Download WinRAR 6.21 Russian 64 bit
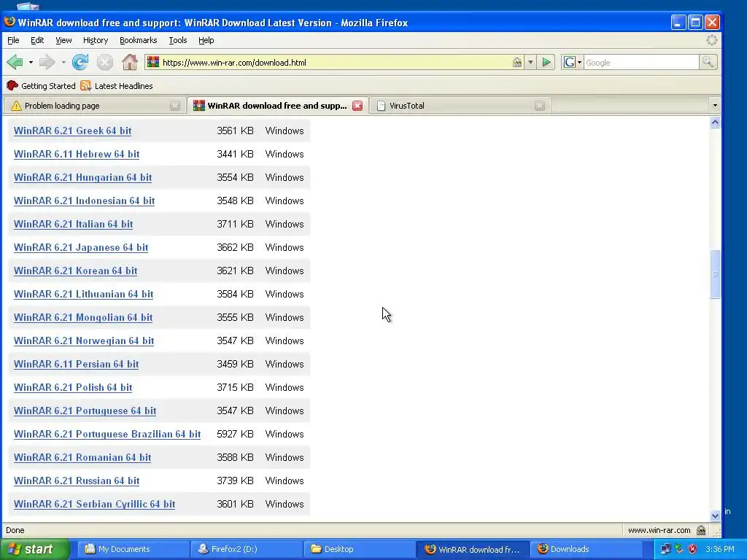Viewport: 747px width, 560px height. coord(76,481)
